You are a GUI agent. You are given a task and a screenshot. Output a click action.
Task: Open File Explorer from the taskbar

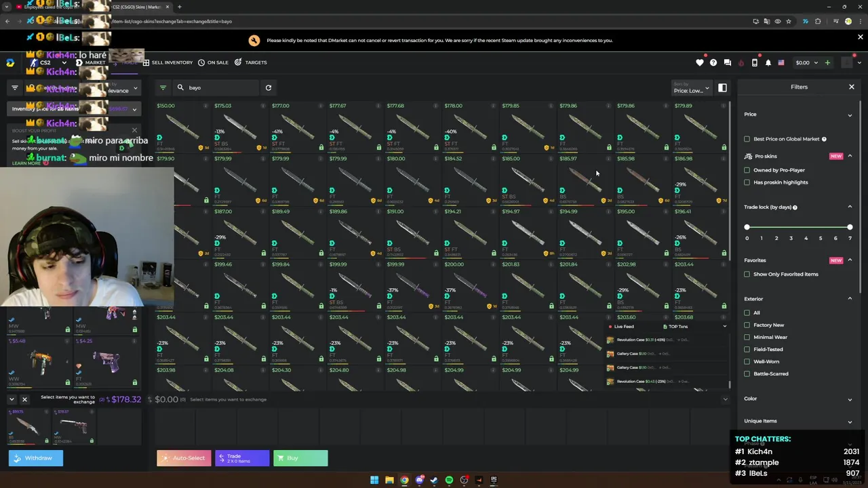tap(389, 480)
